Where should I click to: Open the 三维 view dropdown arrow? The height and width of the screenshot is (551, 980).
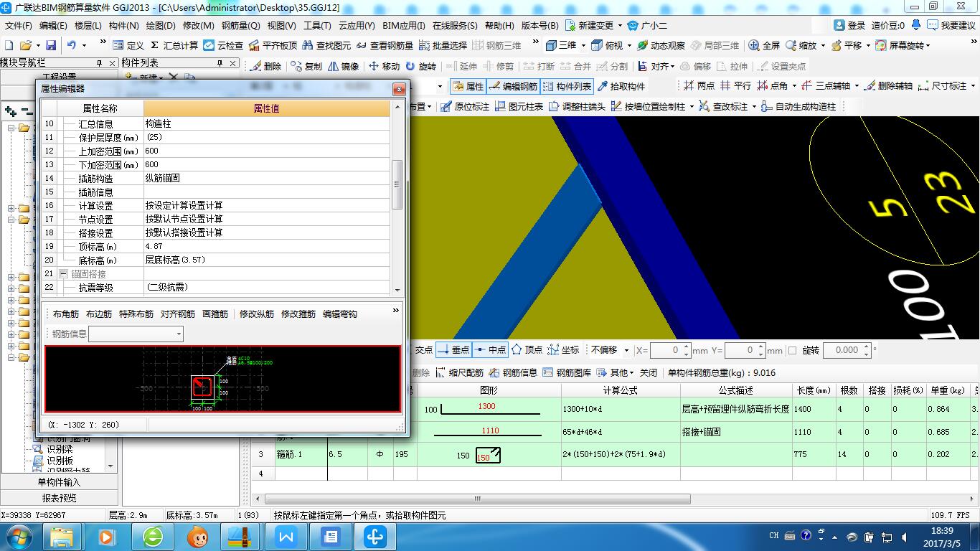tap(583, 45)
